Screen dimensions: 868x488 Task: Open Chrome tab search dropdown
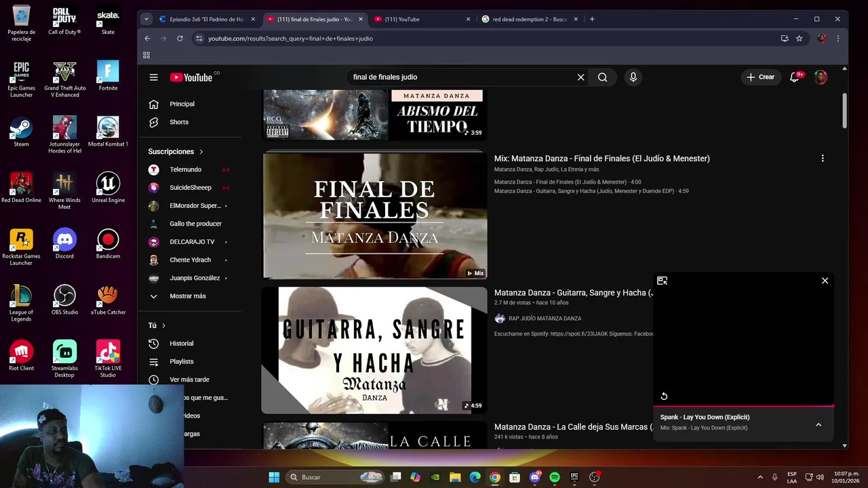146,19
